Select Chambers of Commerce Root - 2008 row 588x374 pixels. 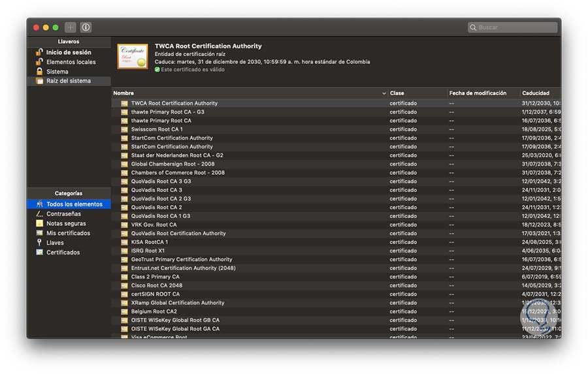[x=336, y=173]
